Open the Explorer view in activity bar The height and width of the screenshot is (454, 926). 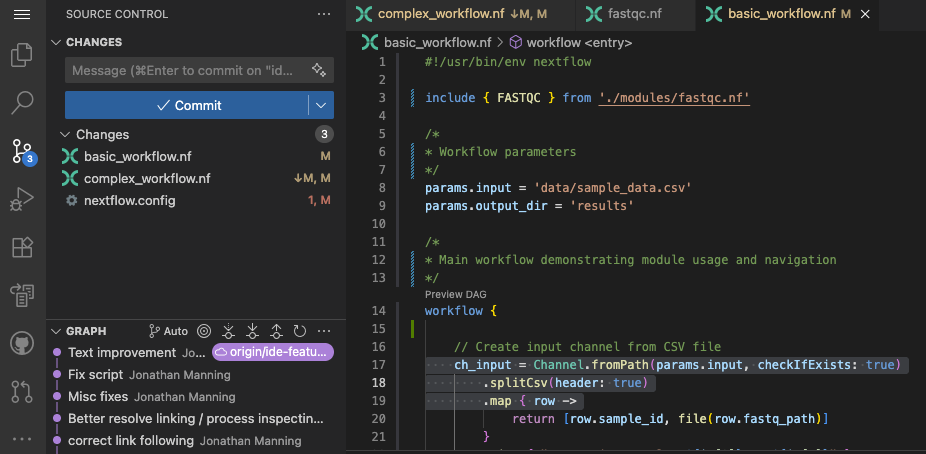pyautogui.click(x=22, y=55)
